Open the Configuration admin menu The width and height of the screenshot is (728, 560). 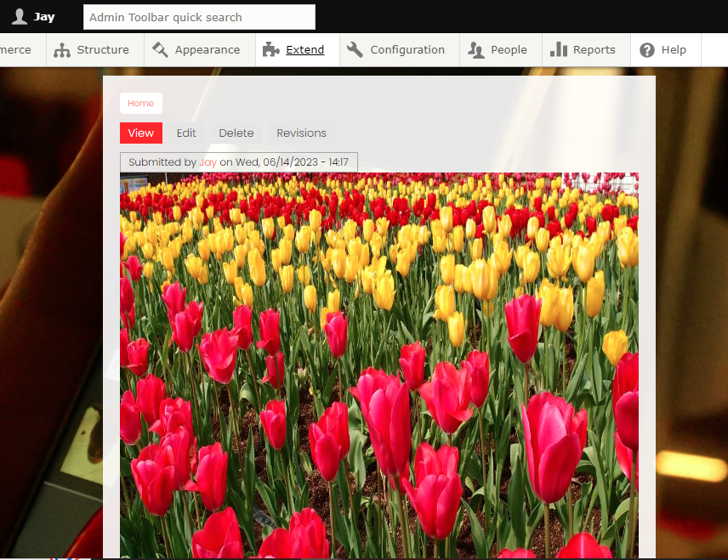[x=400, y=49]
